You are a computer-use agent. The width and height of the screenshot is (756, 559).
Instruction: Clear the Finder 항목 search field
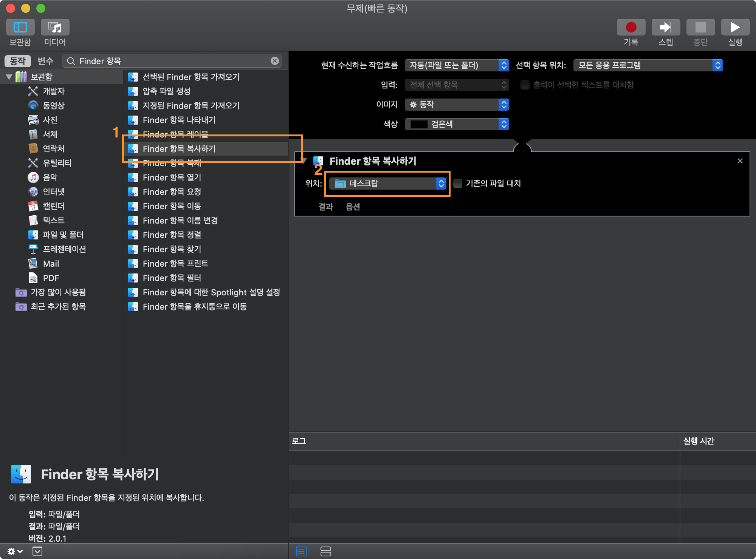coord(275,61)
